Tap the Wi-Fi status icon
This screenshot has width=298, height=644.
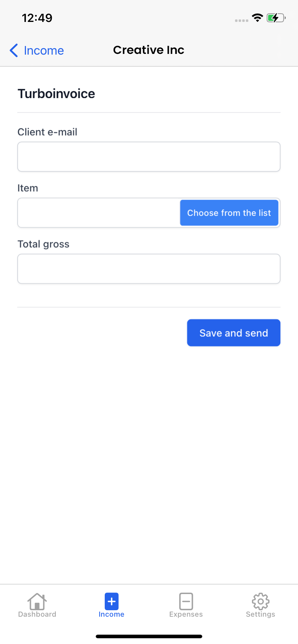point(257,18)
